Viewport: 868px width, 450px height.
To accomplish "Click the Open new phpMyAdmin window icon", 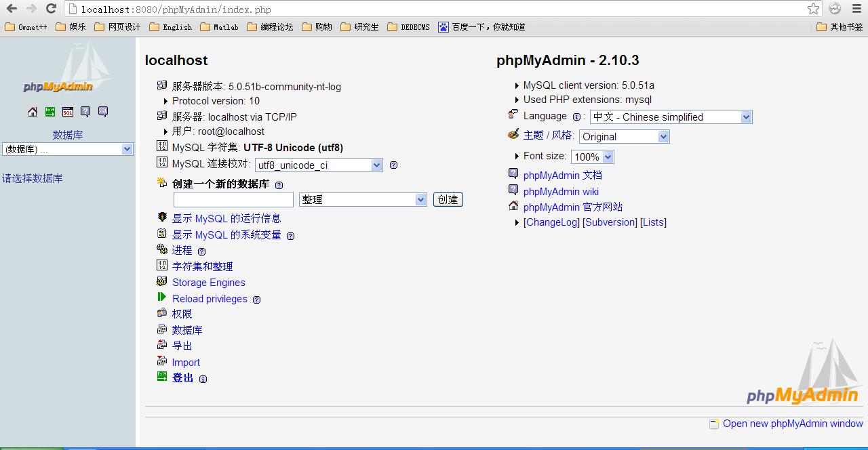I will coord(714,424).
